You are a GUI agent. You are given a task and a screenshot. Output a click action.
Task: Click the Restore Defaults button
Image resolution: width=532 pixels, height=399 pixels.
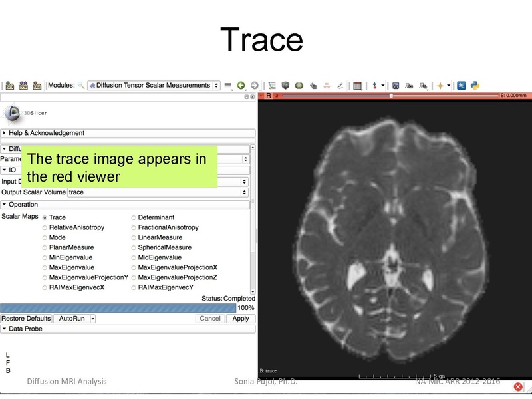tap(26, 319)
